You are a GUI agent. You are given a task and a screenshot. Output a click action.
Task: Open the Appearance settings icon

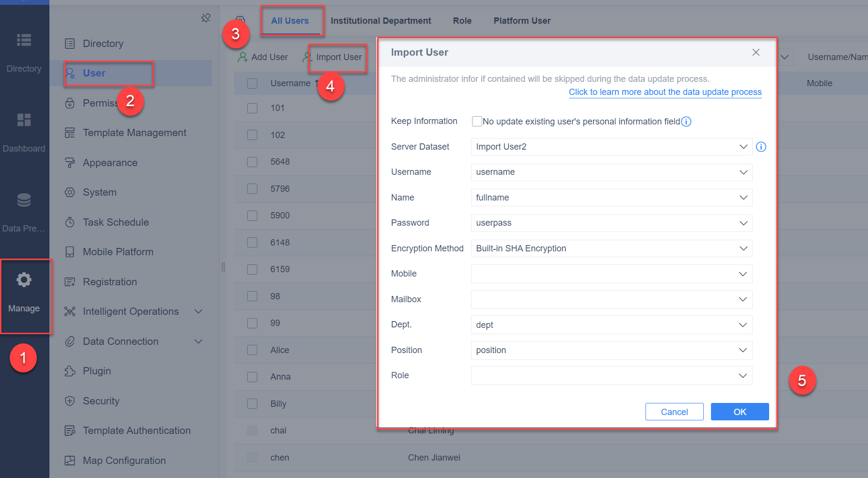[x=70, y=162]
